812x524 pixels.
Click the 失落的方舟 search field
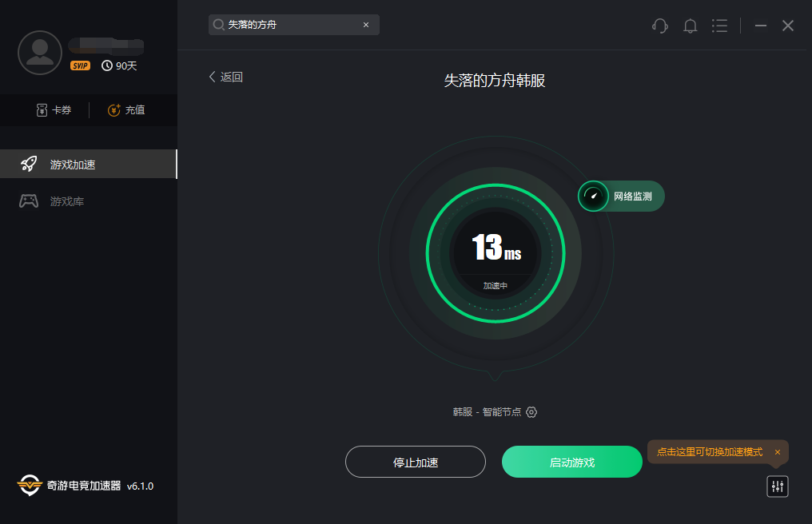coord(293,25)
